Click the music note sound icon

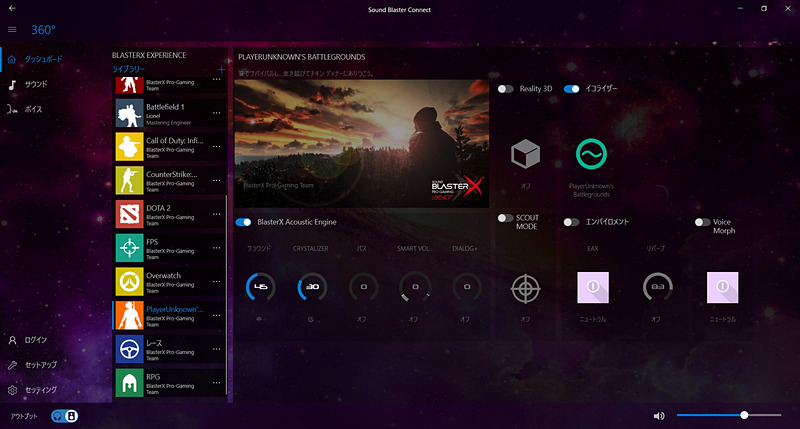12,85
